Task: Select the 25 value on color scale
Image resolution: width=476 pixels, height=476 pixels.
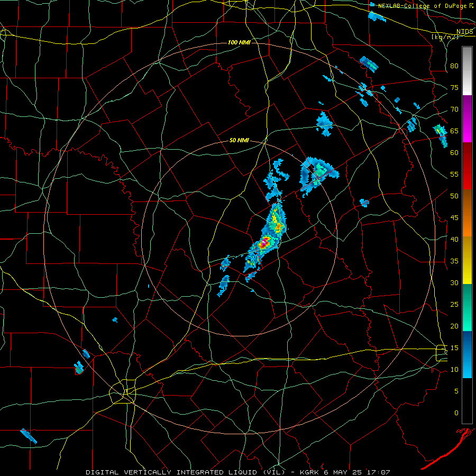Action: coord(454,304)
